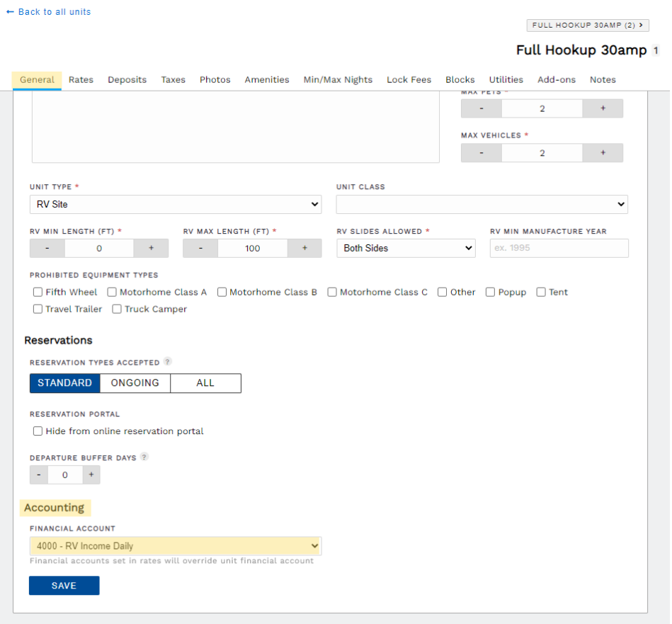Check the Fifth Wheel prohibited equipment type

coord(38,292)
